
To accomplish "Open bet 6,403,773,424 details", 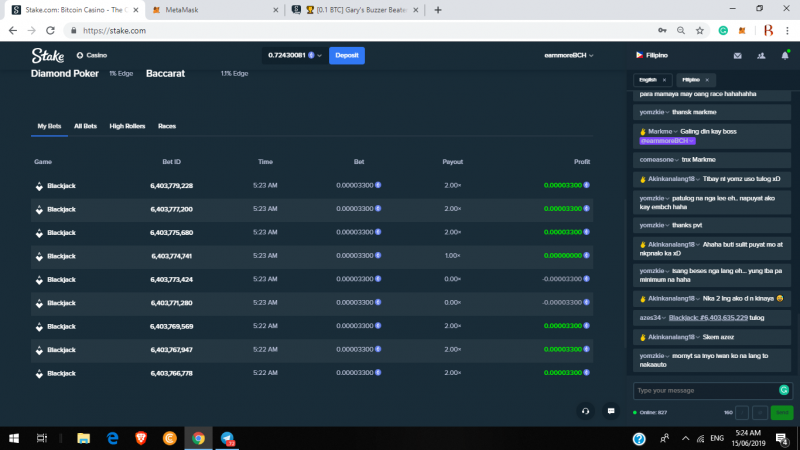I will (x=171, y=280).
